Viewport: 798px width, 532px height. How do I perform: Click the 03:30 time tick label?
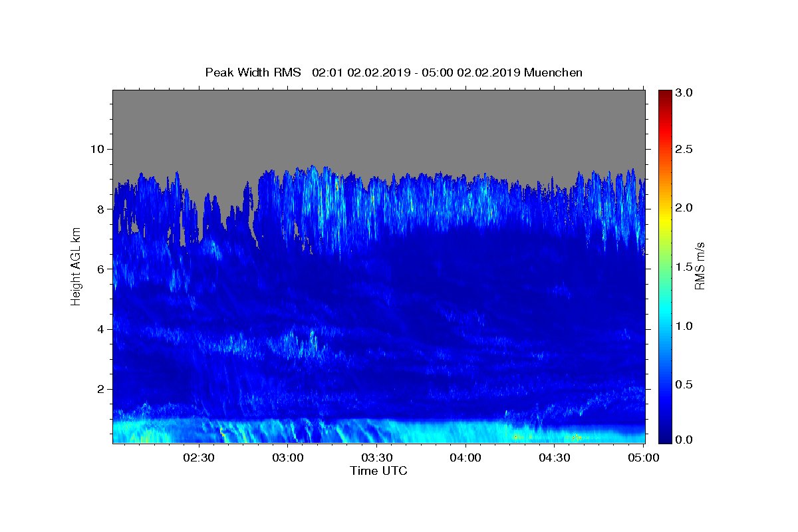pyautogui.click(x=377, y=458)
